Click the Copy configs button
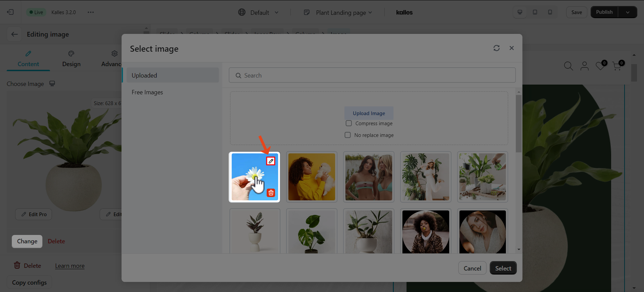Viewport: 644px width, 292px height. pyautogui.click(x=30, y=283)
